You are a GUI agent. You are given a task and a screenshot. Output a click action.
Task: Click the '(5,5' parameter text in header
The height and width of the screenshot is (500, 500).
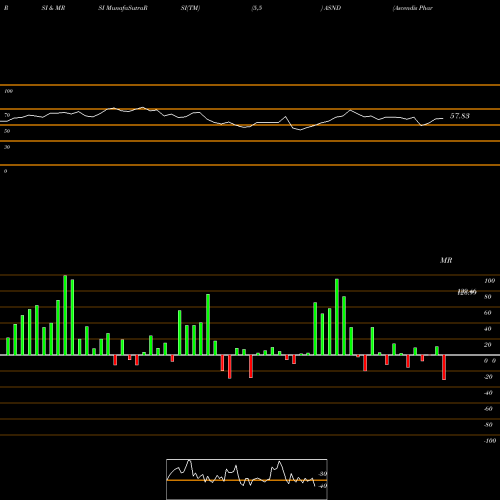tap(257, 8)
